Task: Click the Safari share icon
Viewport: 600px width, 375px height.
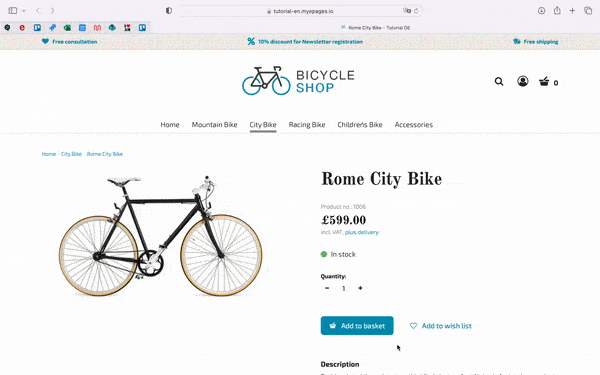Action: [557, 11]
